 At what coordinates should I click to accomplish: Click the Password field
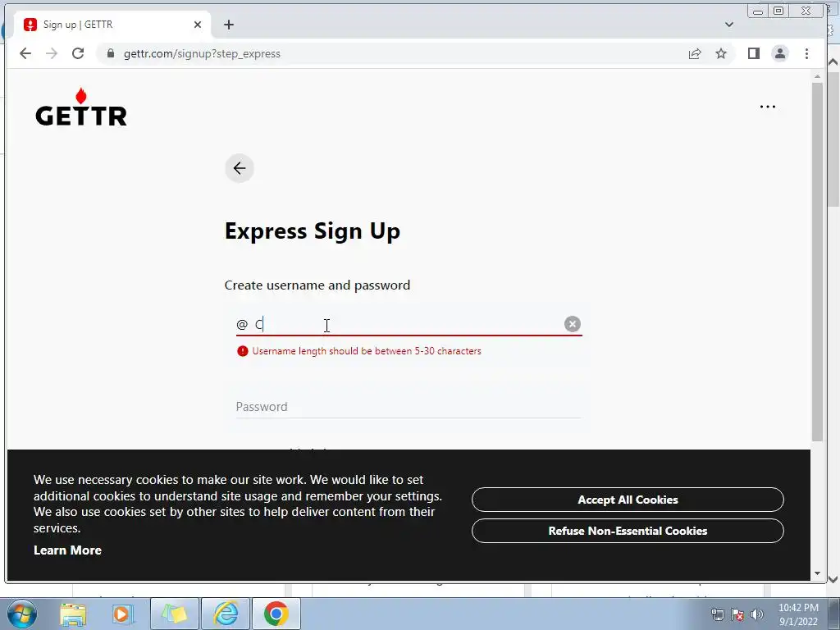409,407
